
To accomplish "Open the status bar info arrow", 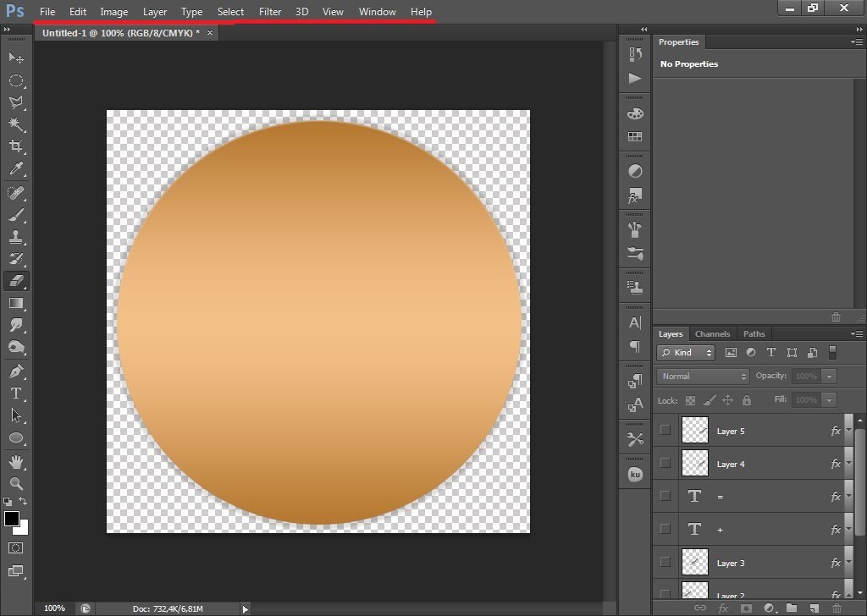I will click(246, 609).
